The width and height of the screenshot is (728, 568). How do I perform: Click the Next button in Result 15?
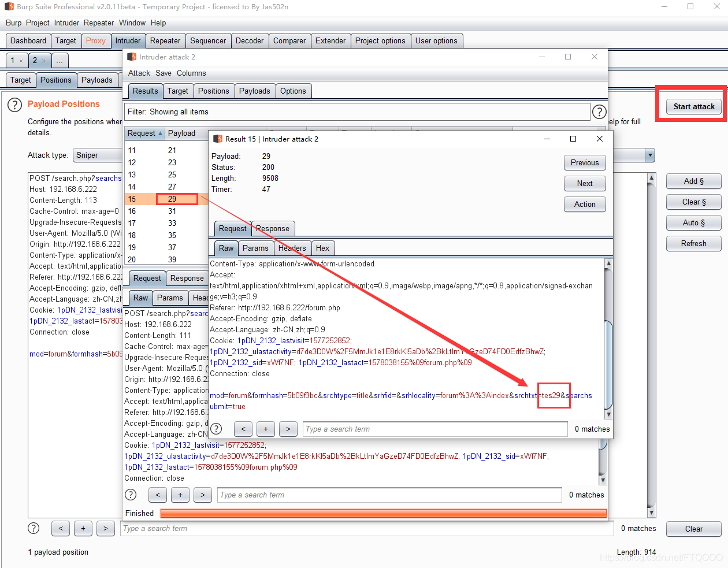585,184
